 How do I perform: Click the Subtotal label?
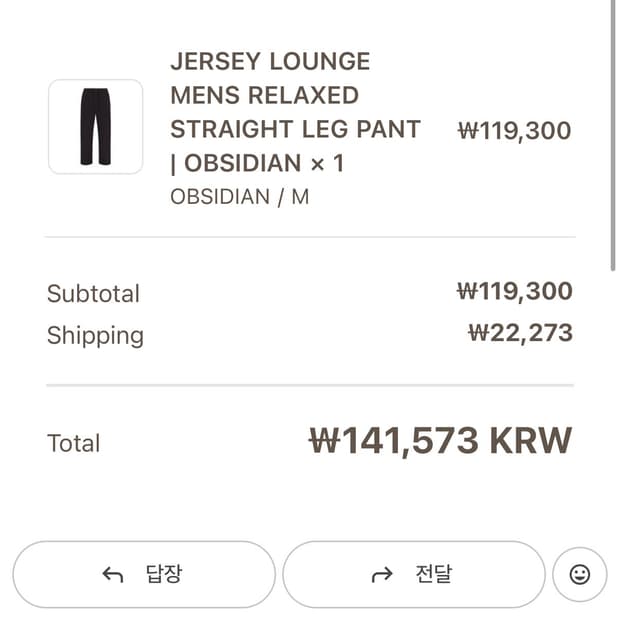(x=93, y=294)
